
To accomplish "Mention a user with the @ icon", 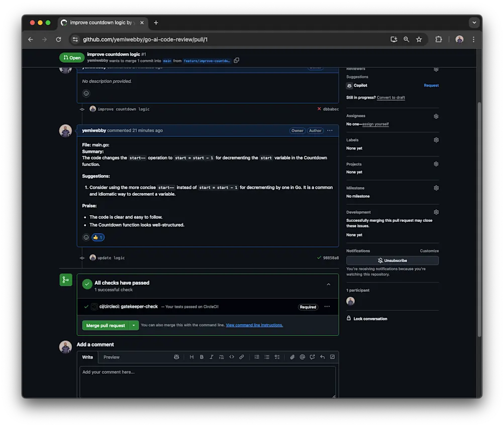I will click(303, 357).
